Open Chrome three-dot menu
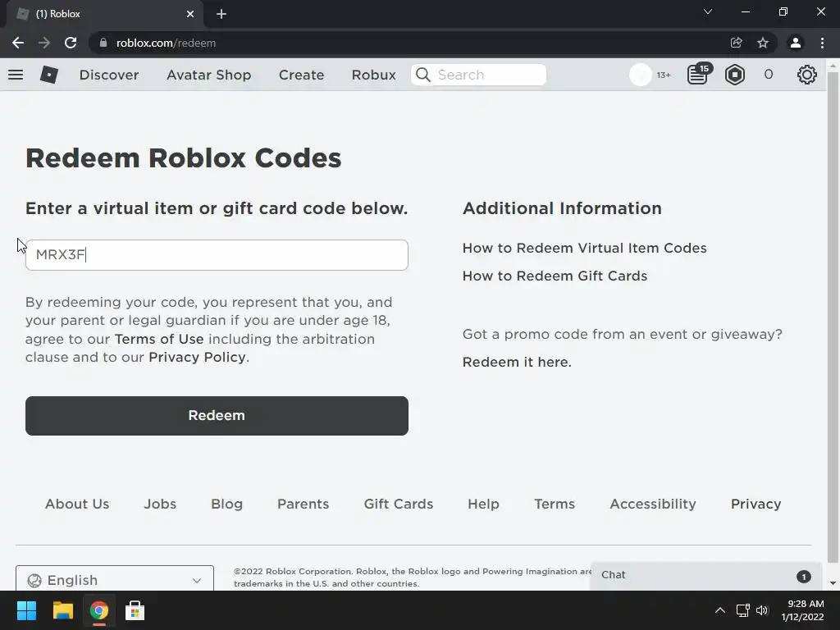Image resolution: width=840 pixels, height=630 pixels. pos(822,43)
